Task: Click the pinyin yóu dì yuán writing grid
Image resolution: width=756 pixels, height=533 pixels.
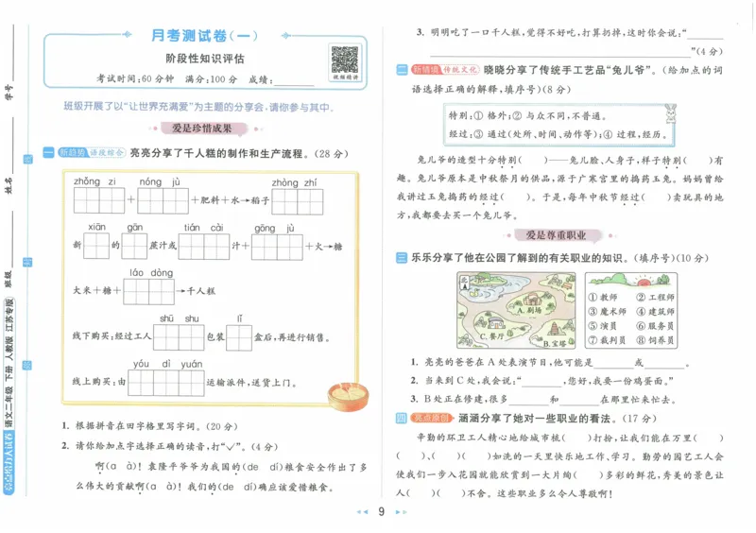Action: [x=166, y=383]
